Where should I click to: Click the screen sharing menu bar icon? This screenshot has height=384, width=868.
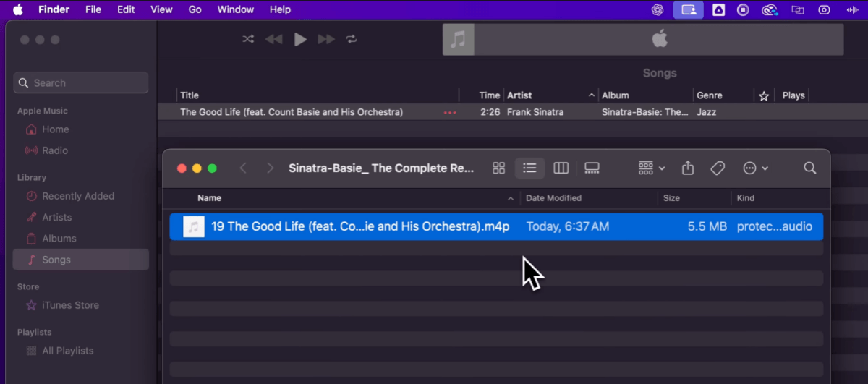click(x=688, y=9)
